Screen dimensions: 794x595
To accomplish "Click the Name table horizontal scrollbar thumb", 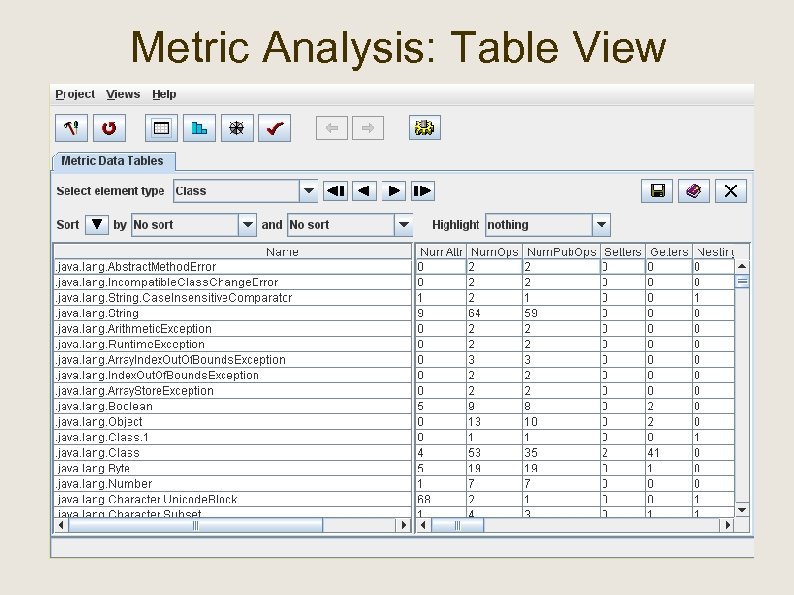I will click(x=195, y=526).
